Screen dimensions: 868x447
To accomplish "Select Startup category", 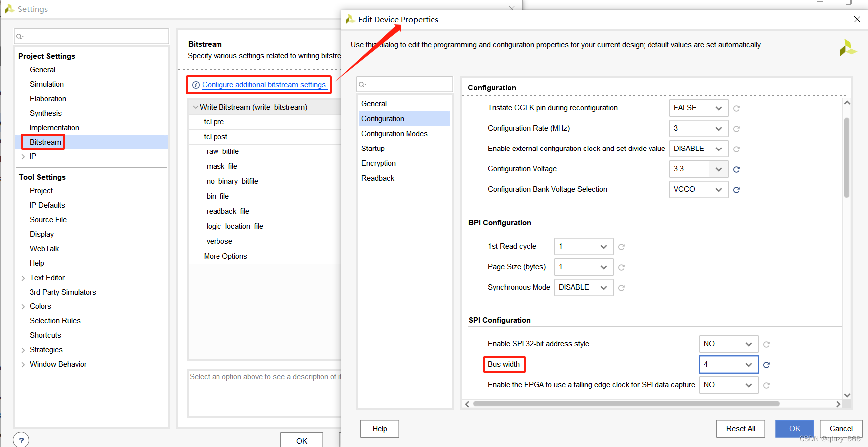I will [x=405, y=149].
